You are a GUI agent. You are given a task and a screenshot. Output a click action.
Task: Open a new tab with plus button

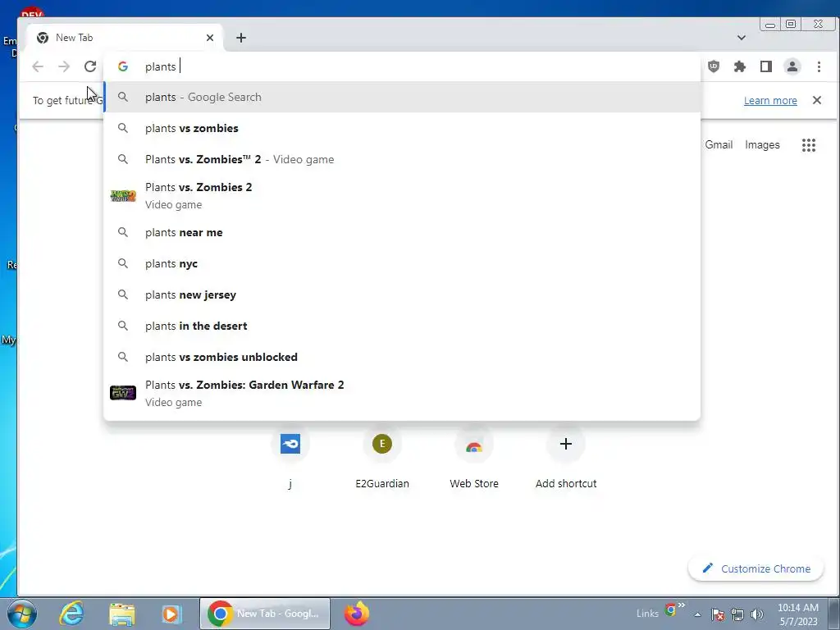[x=241, y=38]
